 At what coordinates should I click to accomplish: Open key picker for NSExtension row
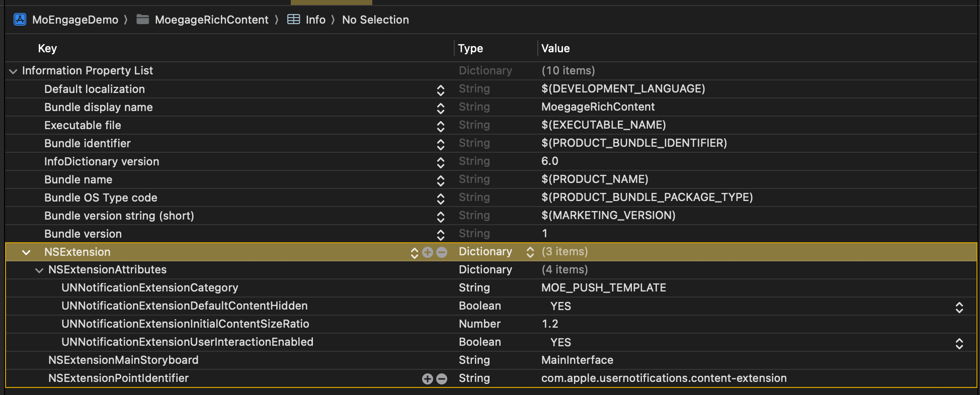[x=415, y=252]
